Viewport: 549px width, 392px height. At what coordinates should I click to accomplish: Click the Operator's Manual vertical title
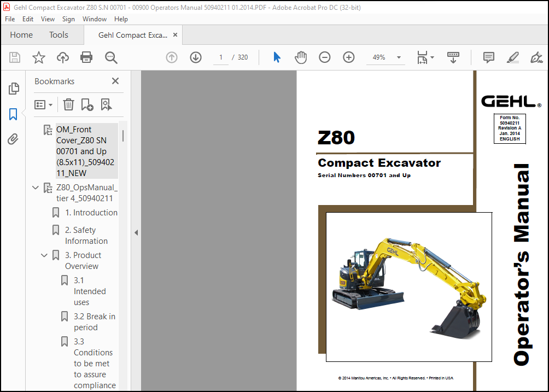(522, 265)
